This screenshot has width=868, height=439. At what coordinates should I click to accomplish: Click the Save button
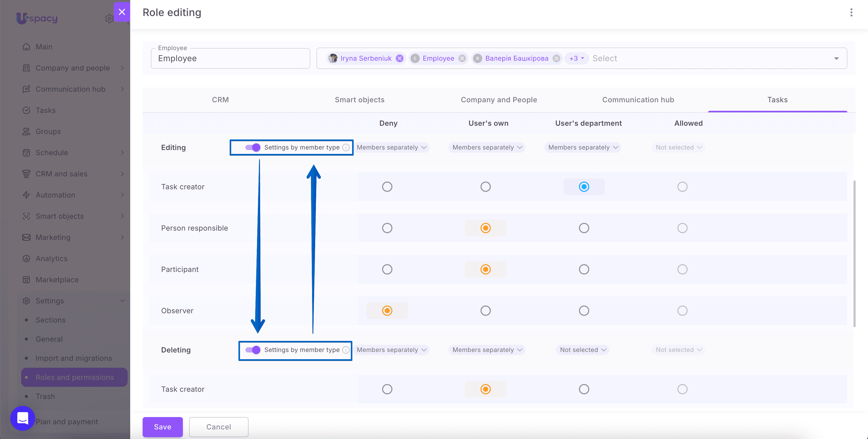pos(163,427)
